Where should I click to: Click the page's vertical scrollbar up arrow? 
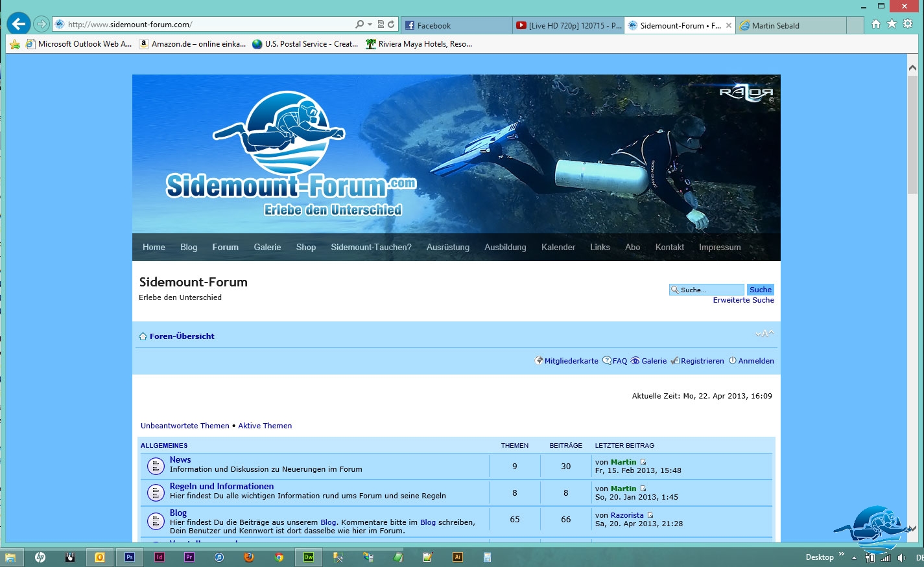pyautogui.click(x=912, y=67)
